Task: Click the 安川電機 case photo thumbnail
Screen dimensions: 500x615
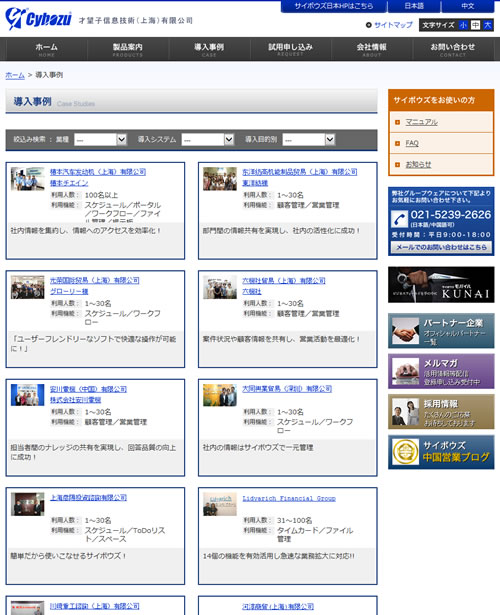Action: coord(27,395)
